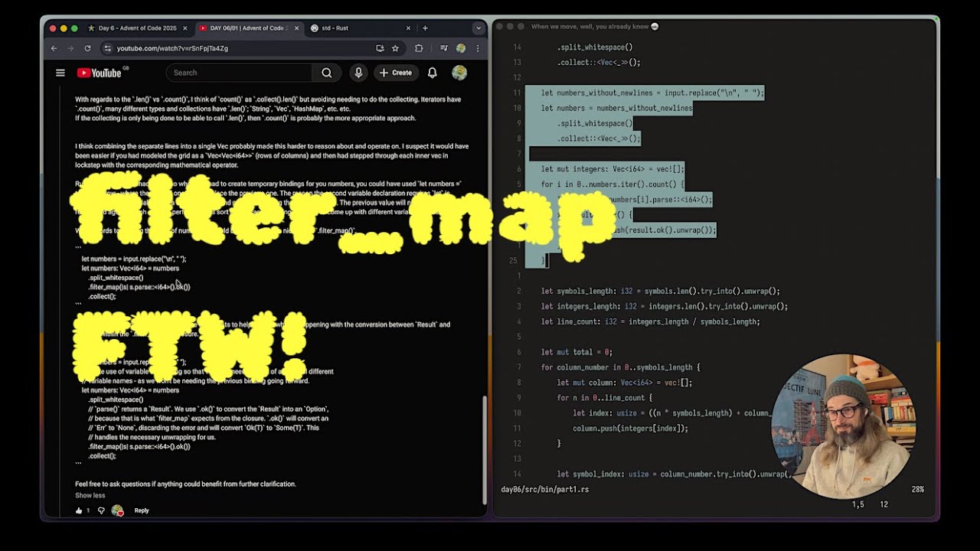980x551 pixels.
Task: Click the 'let integers_length: i32' code line
Action: coord(665,306)
